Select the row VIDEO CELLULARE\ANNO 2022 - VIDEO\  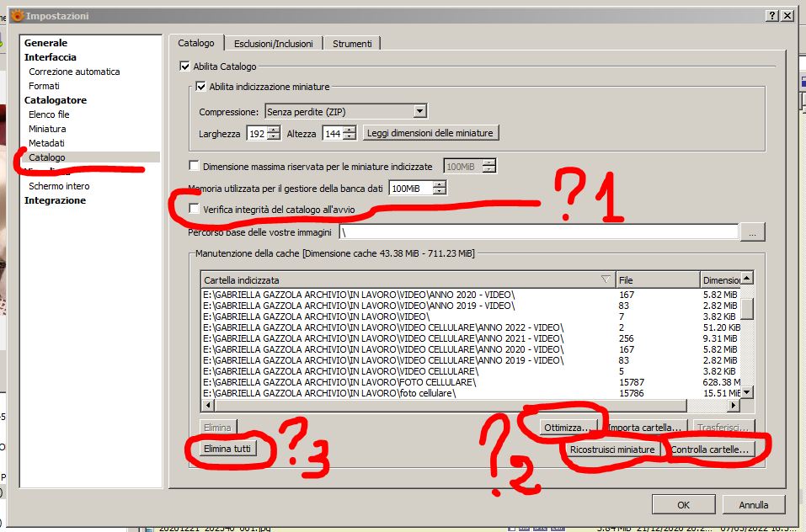click(x=471, y=327)
